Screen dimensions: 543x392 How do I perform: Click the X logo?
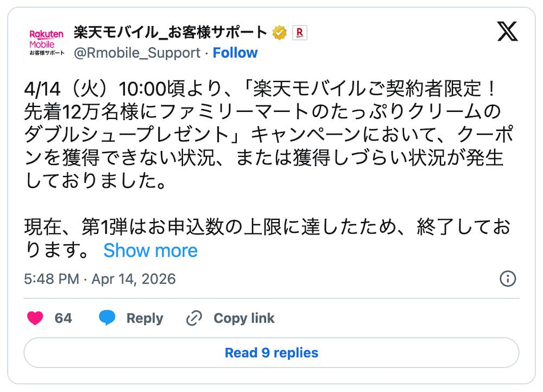(507, 33)
